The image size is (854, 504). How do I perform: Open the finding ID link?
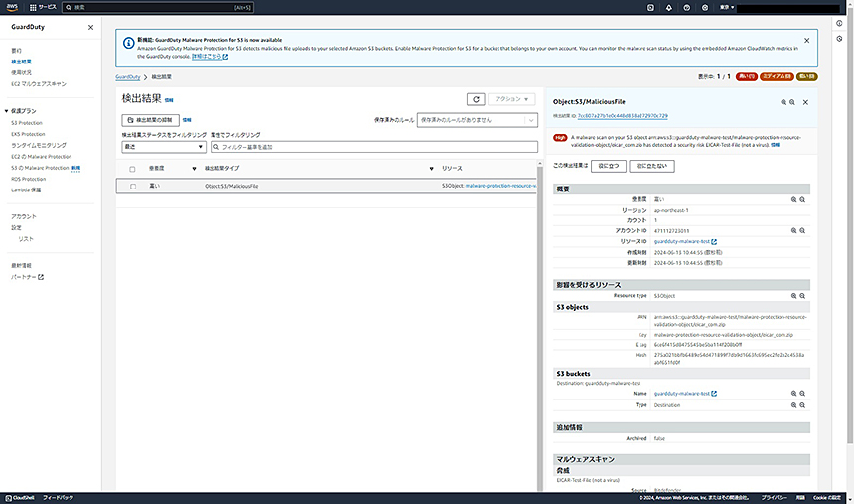tap(623, 116)
